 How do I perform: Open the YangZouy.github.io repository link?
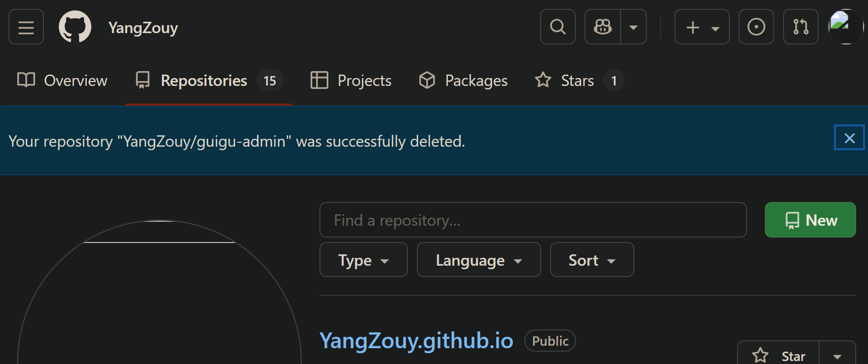(x=416, y=341)
